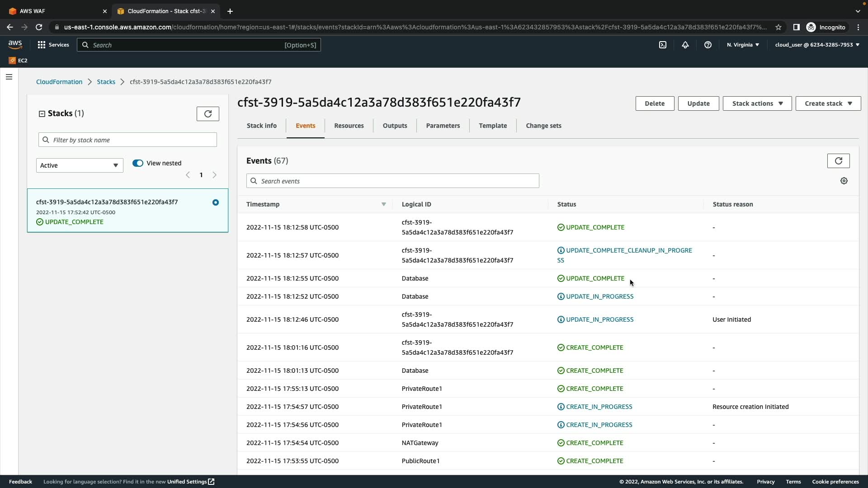Screen dimensions: 868x488
Task: Open the left hamburger navigation menu
Action: (x=9, y=77)
